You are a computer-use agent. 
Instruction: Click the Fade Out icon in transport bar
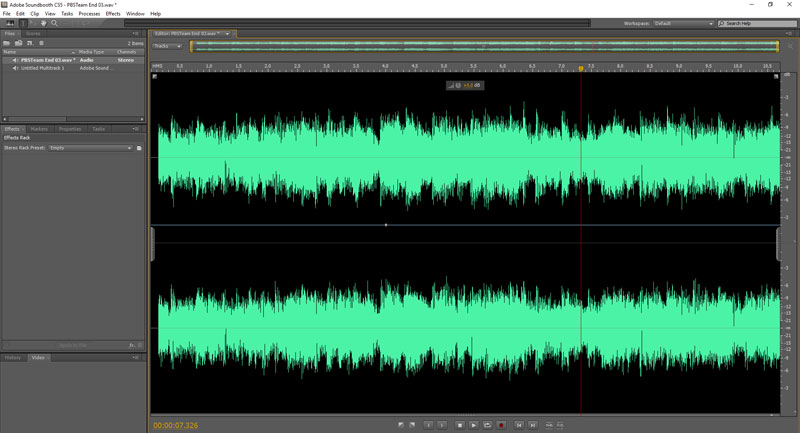click(x=412, y=425)
